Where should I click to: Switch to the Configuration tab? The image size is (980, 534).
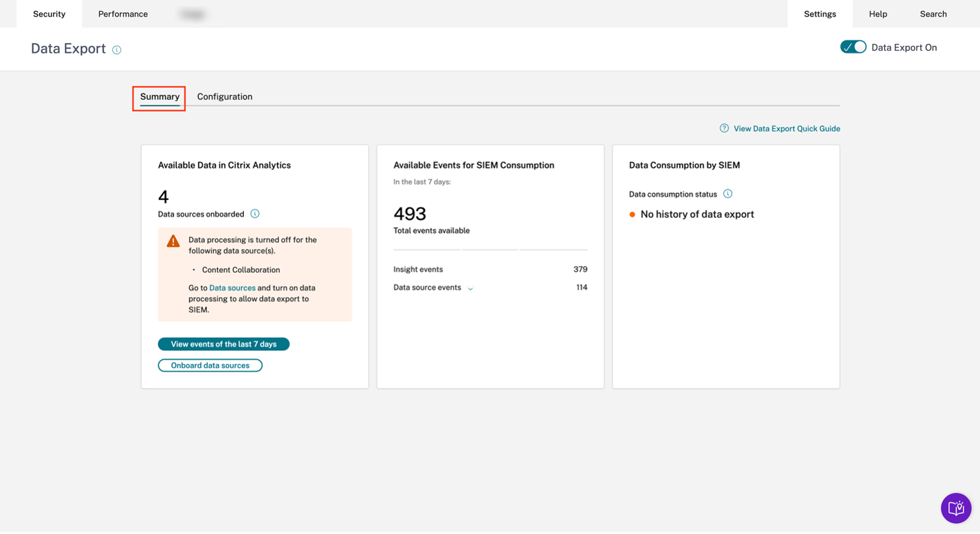(x=225, y=97)
